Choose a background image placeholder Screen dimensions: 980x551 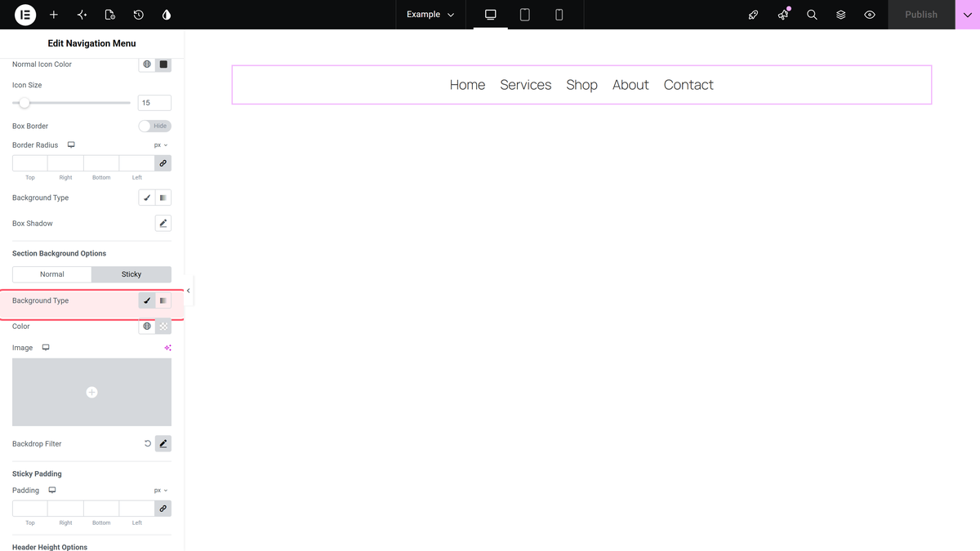pyautogui.click(x=91, y=393)
